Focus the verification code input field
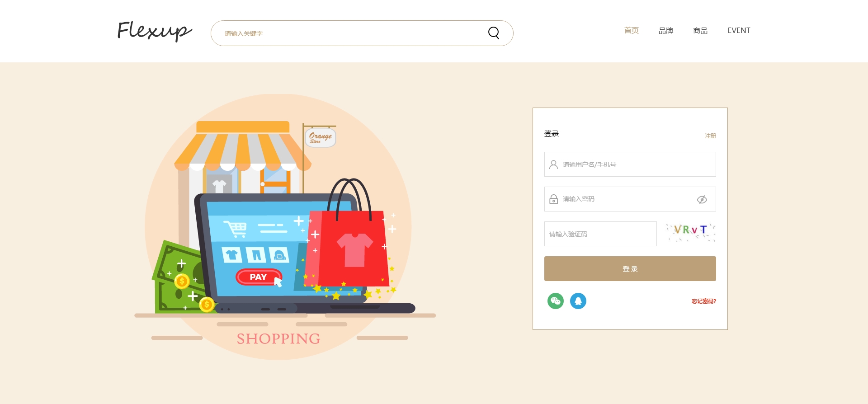This screenshot has width=868, height=404. (600, 234)
